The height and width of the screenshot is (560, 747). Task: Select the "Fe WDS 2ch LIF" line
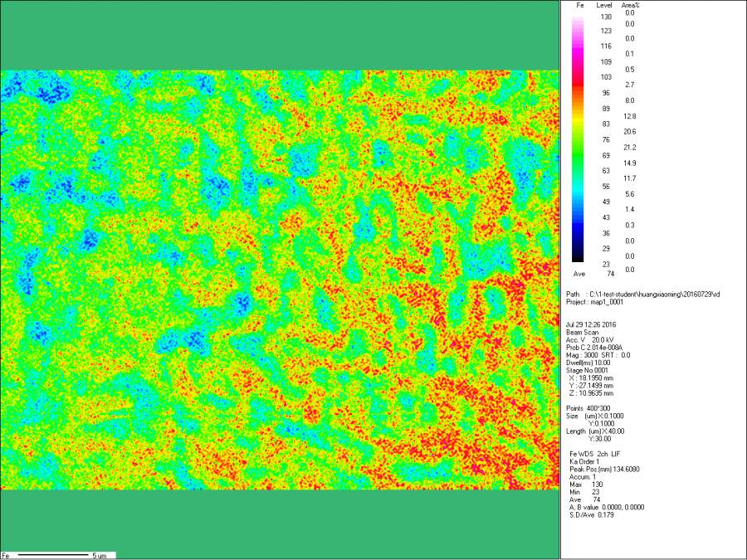(595, 455)
